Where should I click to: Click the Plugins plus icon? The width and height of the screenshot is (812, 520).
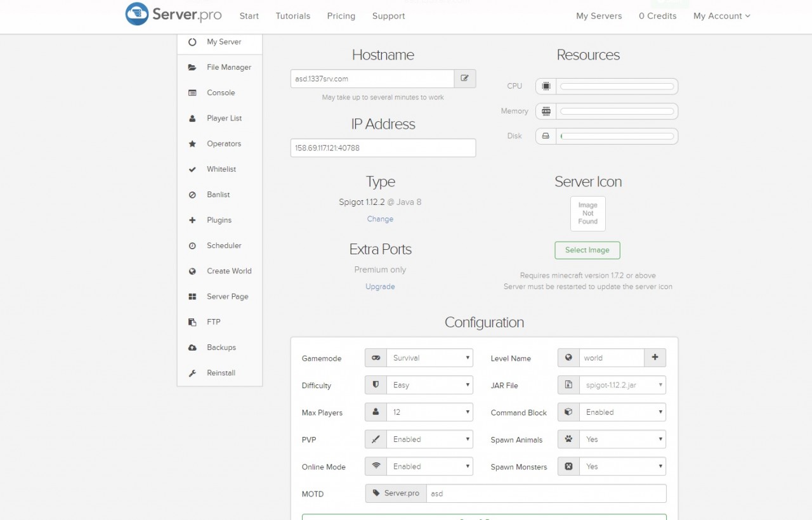click(x=192, y=220)
